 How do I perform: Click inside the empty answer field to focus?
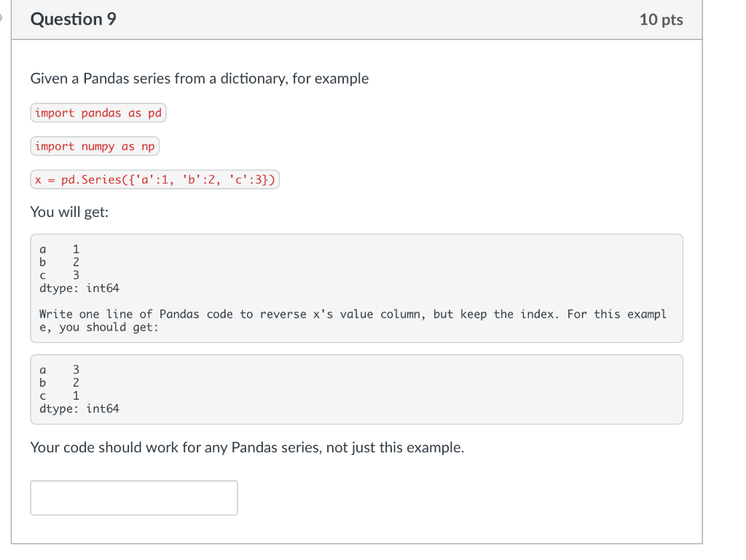[x=133, y=497]
